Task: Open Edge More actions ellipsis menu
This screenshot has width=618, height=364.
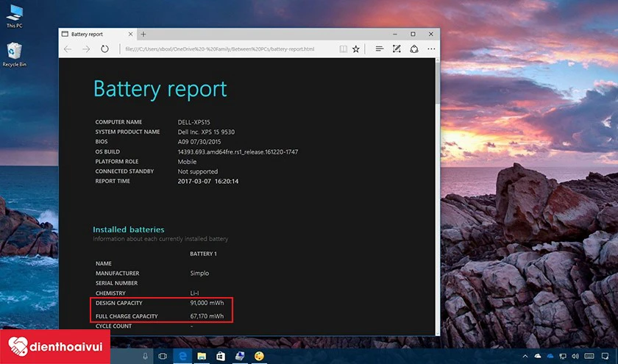Action: point(431,49)
